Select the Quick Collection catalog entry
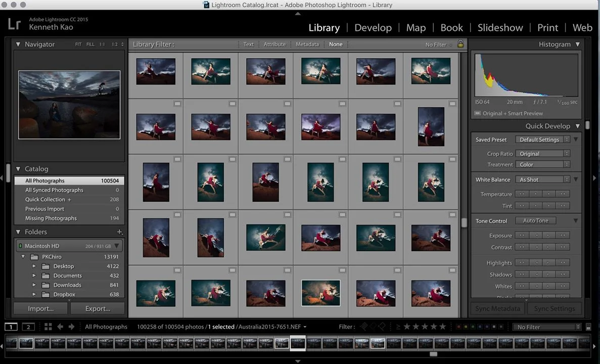The image size is (600, 364). click(x=69, y=199)
